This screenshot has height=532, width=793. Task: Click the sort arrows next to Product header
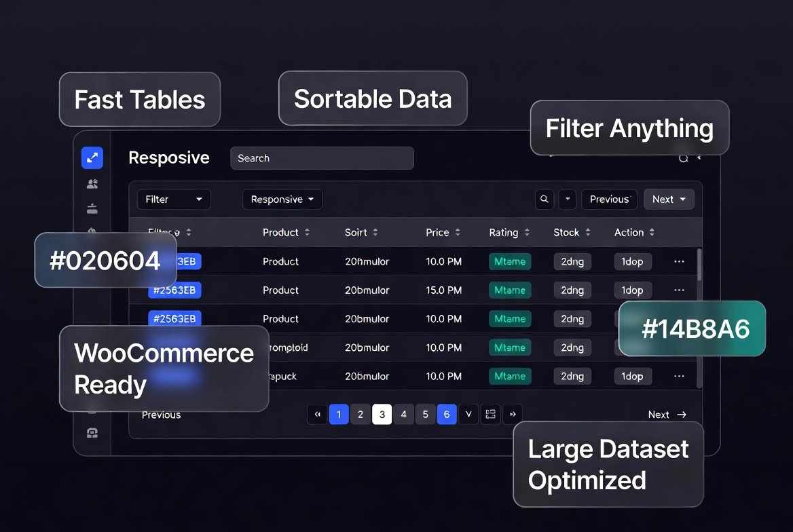[307, 232]
